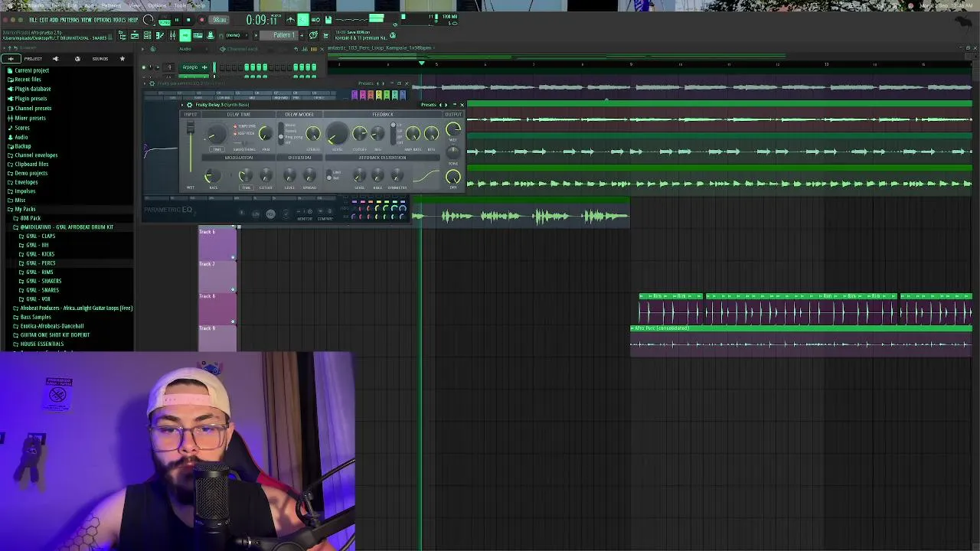Expand Plugin presets folder
Image resolution: width=980 pixels, height=551 pixels.
(x=31, y=99)
